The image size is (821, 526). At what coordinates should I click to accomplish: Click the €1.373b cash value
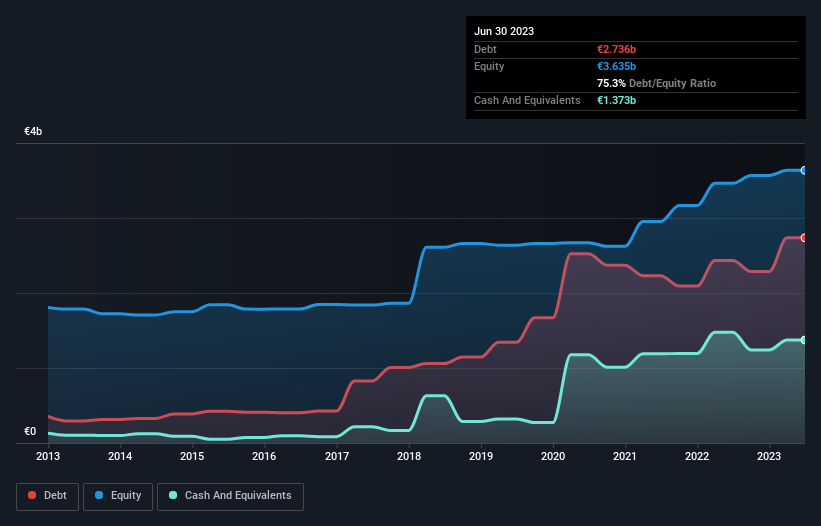[x=616, y=100]
